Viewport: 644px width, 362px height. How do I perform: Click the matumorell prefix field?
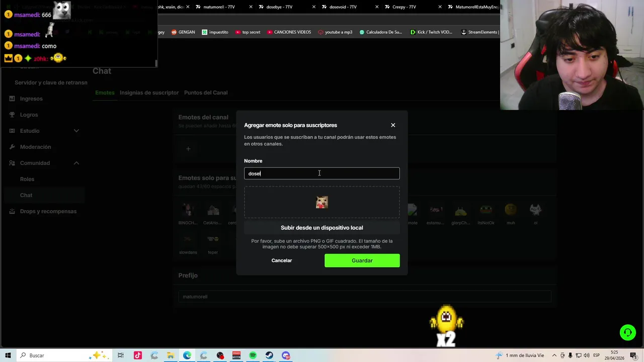pyautogui.click(x=365, y=297)
